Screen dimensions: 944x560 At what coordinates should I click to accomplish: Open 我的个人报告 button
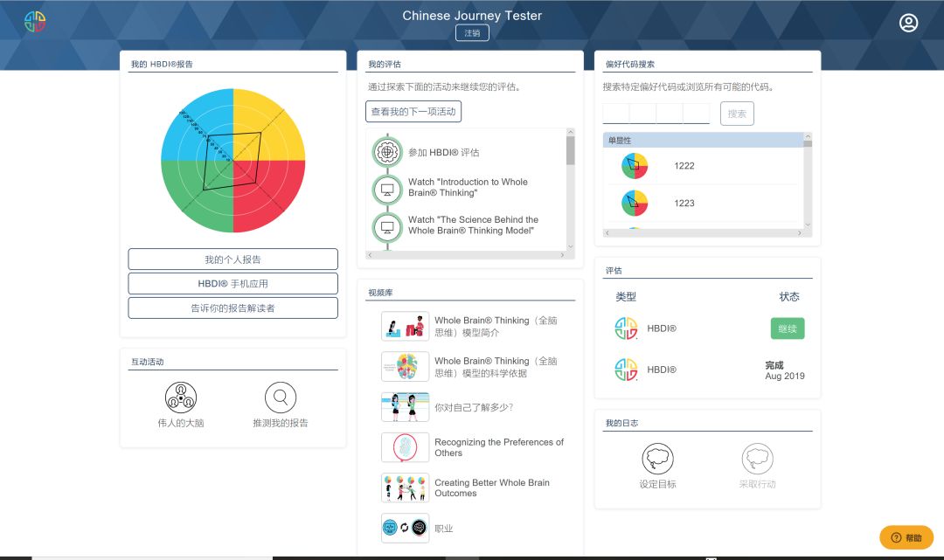coord(233,259)
